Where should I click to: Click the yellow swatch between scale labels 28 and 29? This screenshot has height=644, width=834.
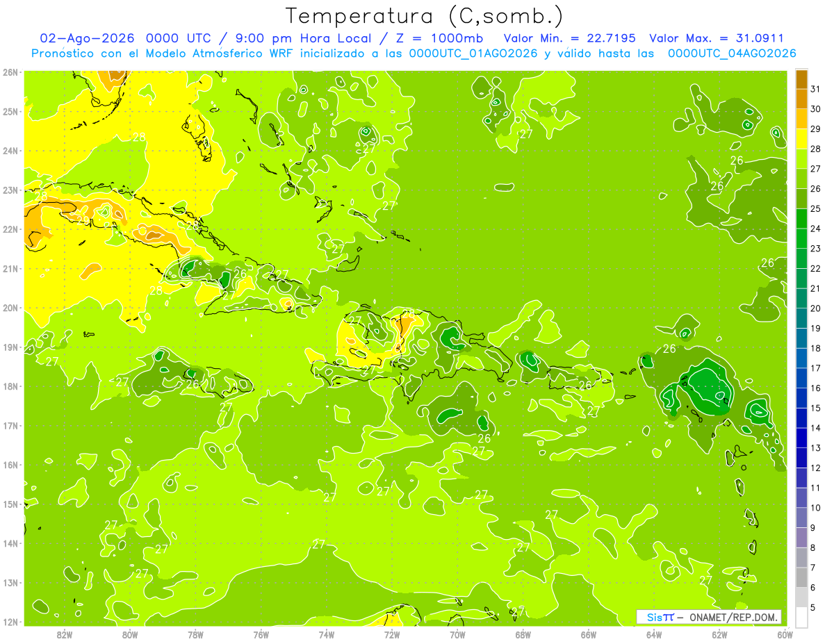click(801, 139)
